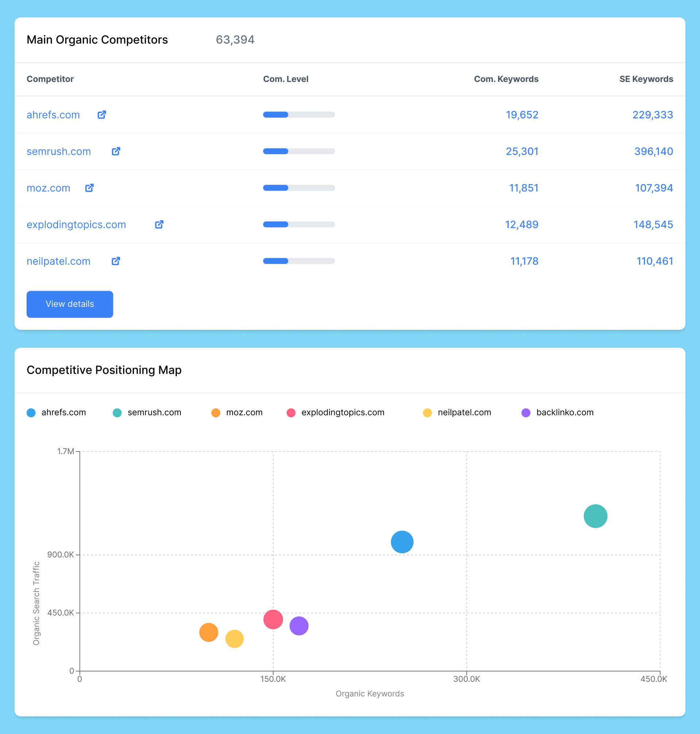
Task: Click the 63,394 competitors count
Action: [235, 39]
